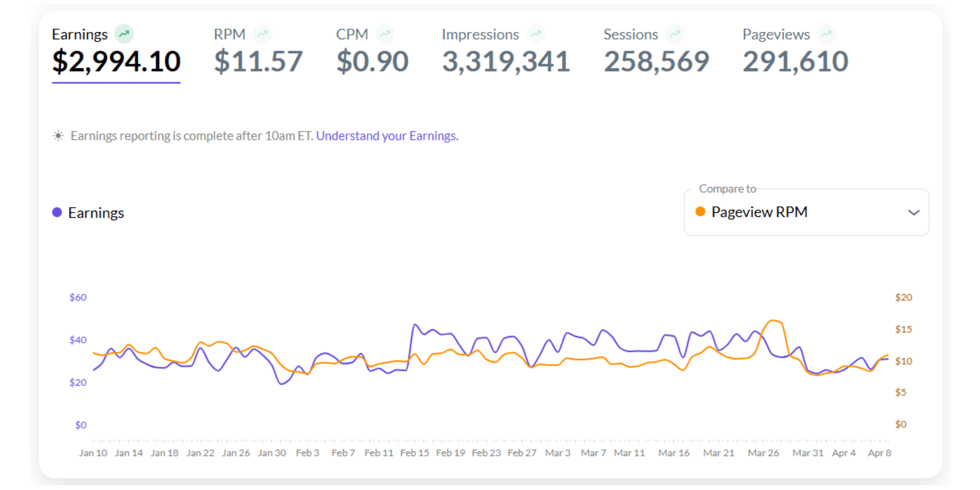Click the Earnings trend arrow icon
The image size is (980, 490).
[124, 33]
